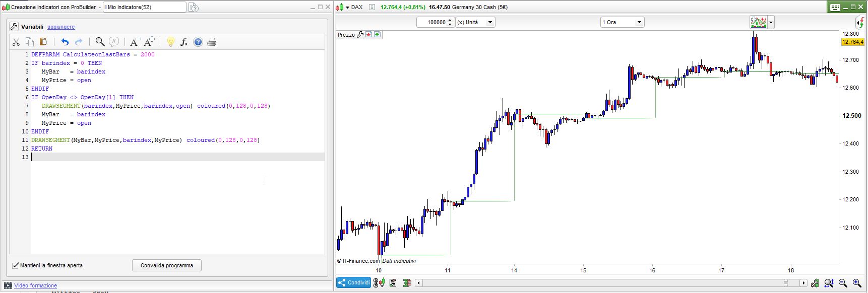Undo the last code edit
The width and height of the screenshot is (868, 293).
[65, 42]
